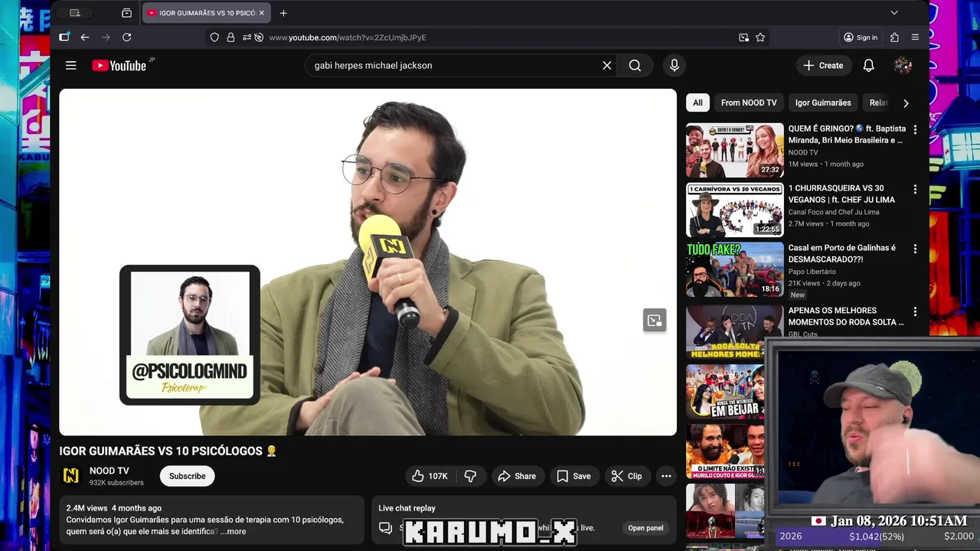Open Casal em Porto de Galinhas title
This screenshot has width=980, height=551.
842,253
